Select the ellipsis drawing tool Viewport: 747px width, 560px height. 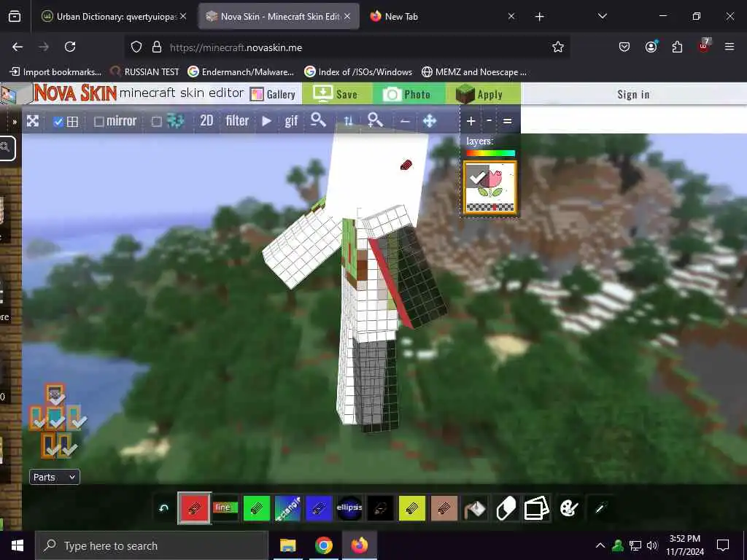(349, 508)
